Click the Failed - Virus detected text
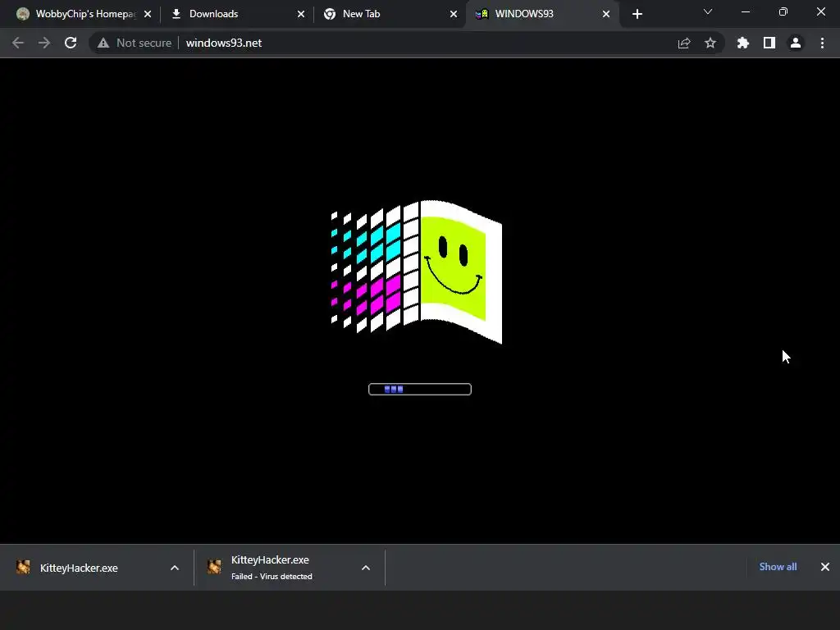 (x=272, y=577)
